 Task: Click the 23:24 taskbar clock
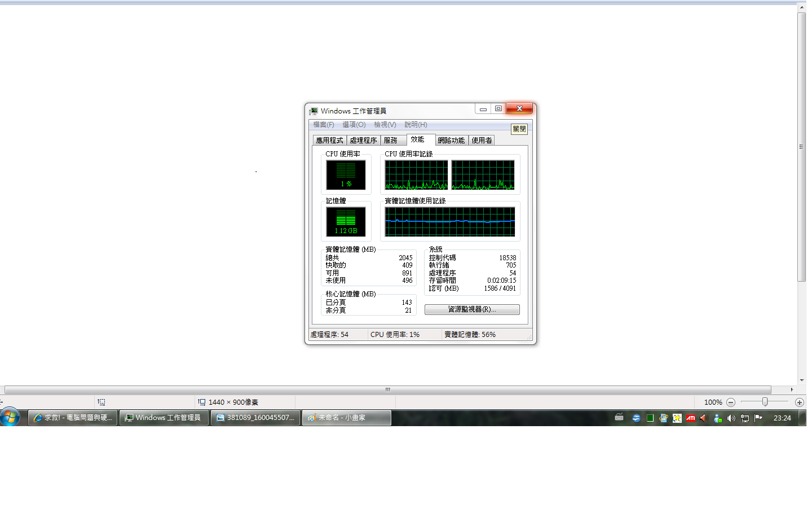782,418
